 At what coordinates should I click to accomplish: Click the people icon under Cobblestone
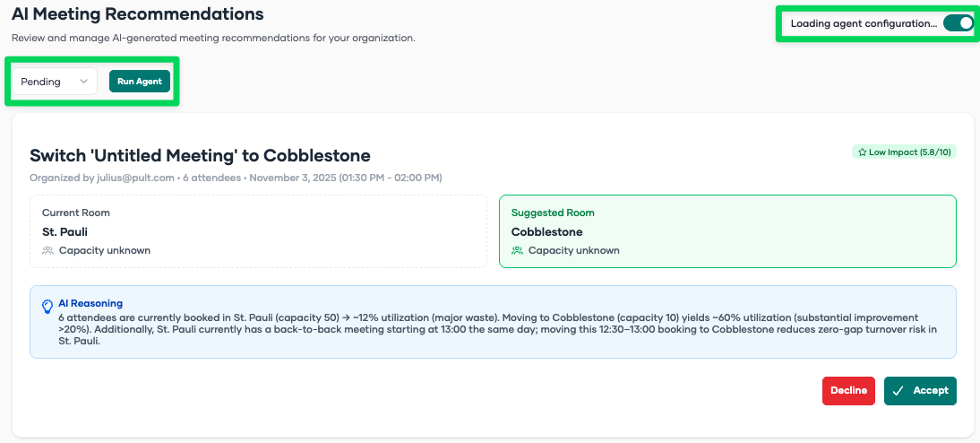(x=518, y=251)
